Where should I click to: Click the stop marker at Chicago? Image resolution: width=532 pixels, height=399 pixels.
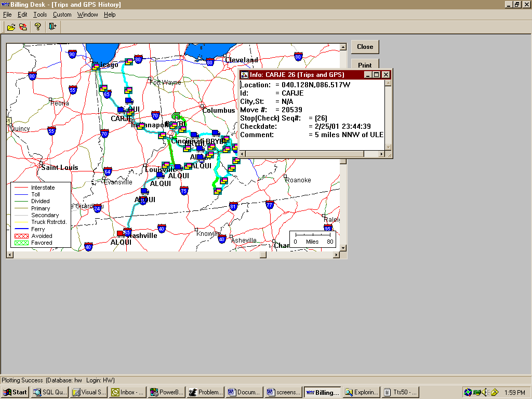[96, 67]
